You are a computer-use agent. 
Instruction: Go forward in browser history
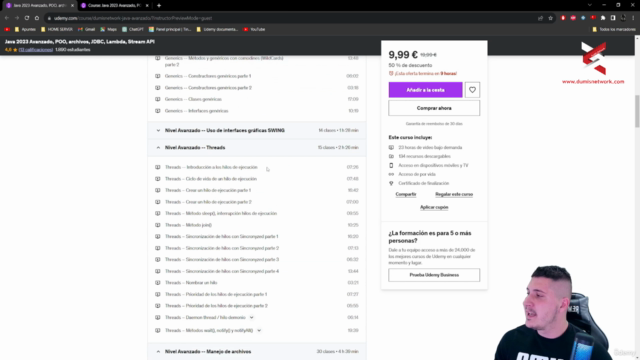coord(17,18)
